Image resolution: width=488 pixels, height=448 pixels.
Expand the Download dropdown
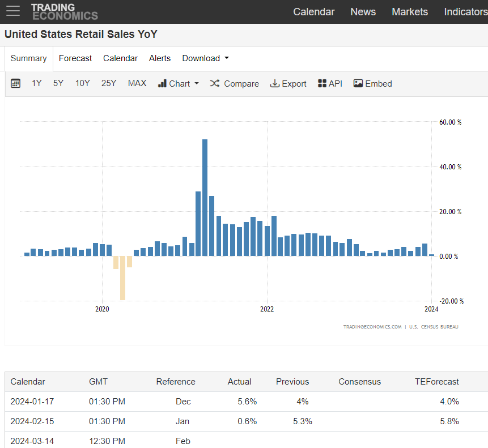coord(205,58)
